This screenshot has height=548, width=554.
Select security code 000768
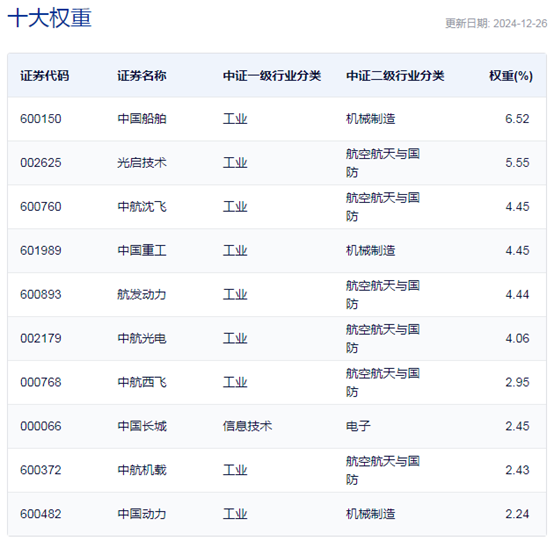[41, 382]
